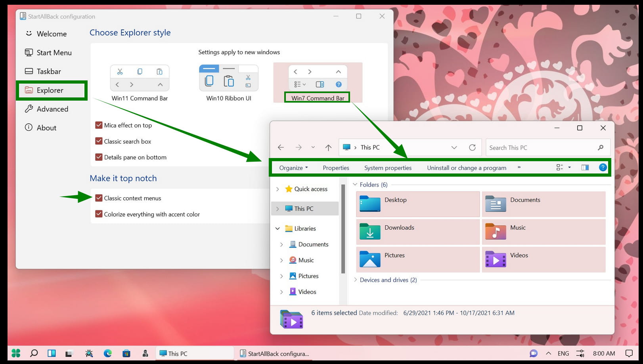Expand the Devices and drives group

[355, 280]
